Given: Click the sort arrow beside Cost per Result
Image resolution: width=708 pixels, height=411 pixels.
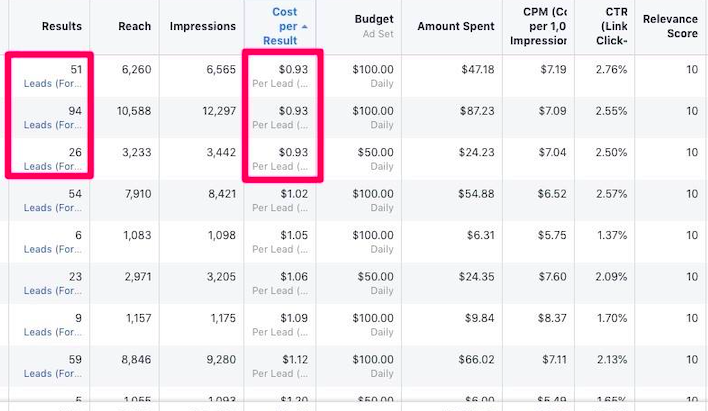Looking at the screenshot, I should [x=304, y=27].
